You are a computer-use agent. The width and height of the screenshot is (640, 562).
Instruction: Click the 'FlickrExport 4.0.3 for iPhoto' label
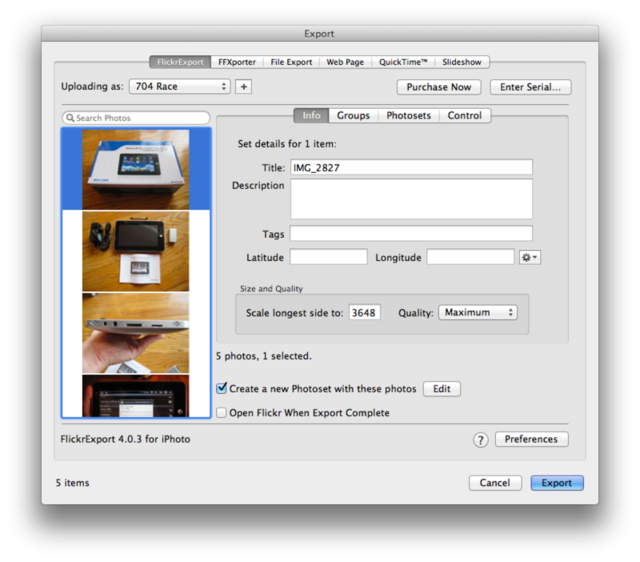(125, 439)
